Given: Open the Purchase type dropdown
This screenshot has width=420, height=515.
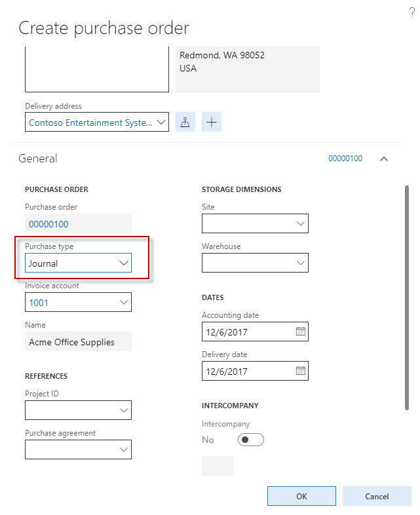Looking at the screenshot, I should click(124, 263).
